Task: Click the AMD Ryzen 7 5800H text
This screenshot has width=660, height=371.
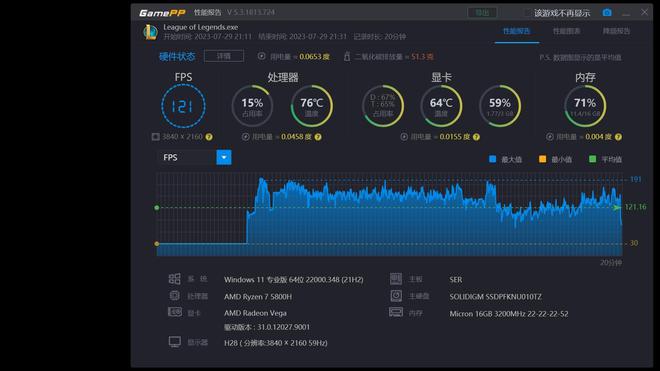Action: 258,296
